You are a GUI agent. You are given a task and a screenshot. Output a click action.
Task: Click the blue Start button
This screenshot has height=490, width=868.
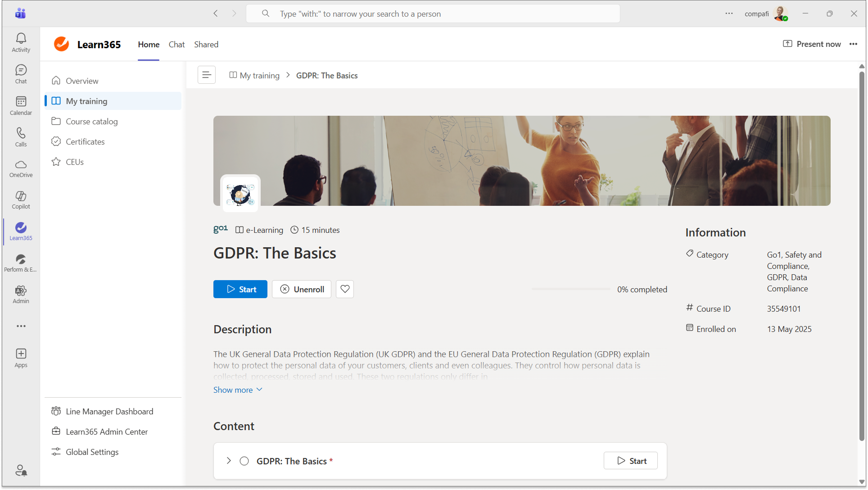tap(240, 289)
